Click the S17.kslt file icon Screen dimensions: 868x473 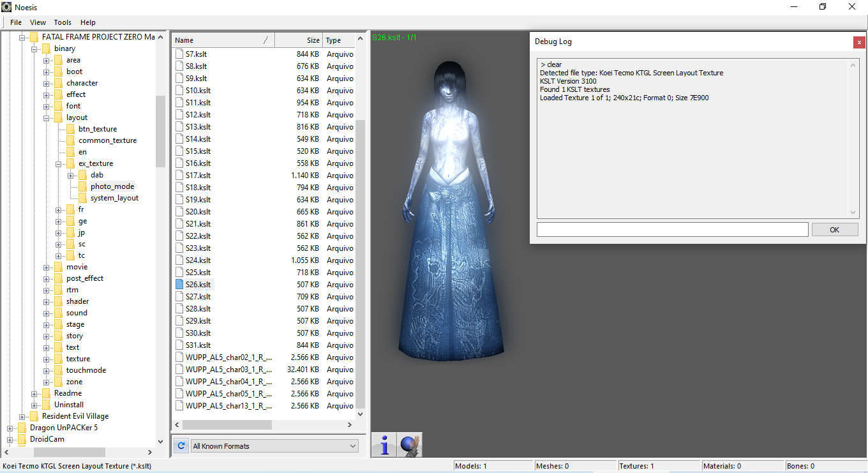click(x=179, y=176)
